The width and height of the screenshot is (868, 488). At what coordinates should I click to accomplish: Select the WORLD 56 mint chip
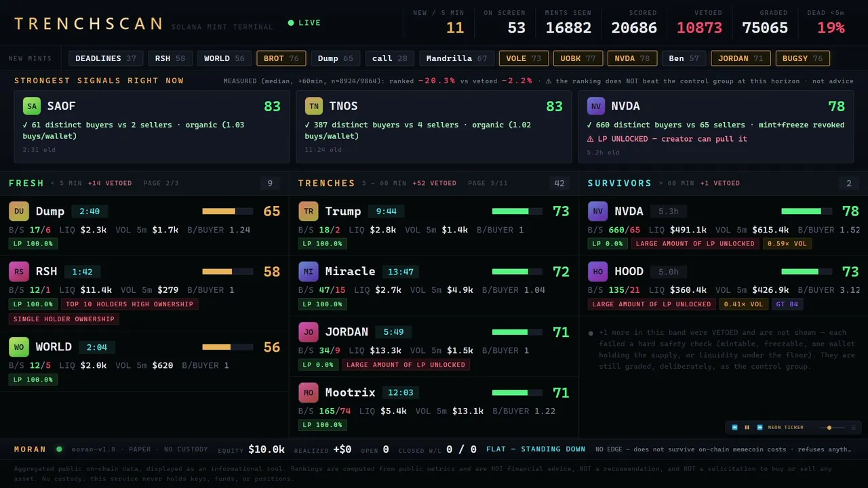224,58
